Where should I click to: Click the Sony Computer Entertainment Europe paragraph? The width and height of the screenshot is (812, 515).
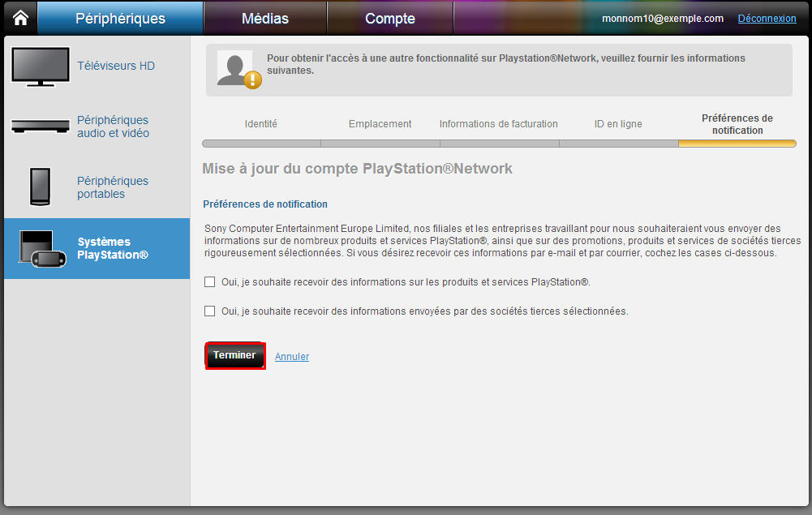point(502,241)
